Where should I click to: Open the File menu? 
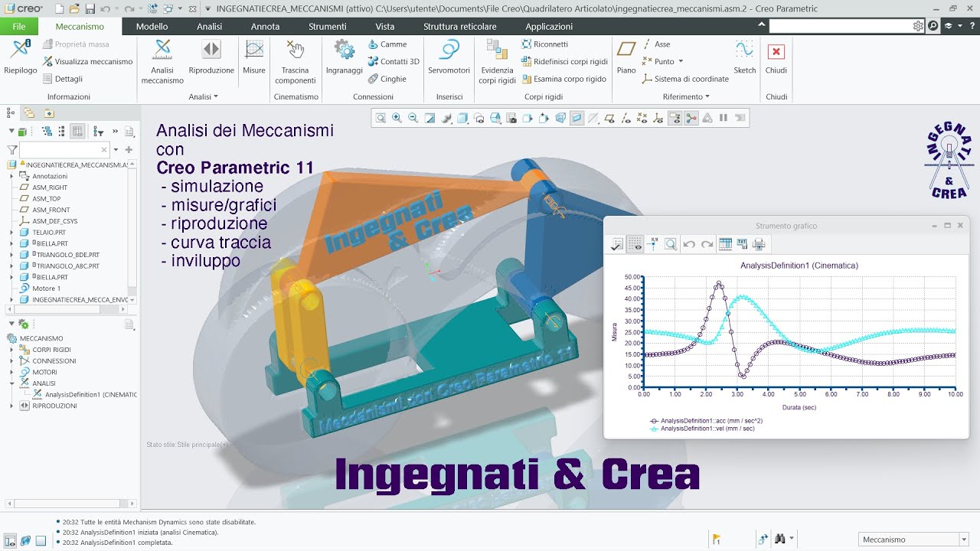coord(19,26)
